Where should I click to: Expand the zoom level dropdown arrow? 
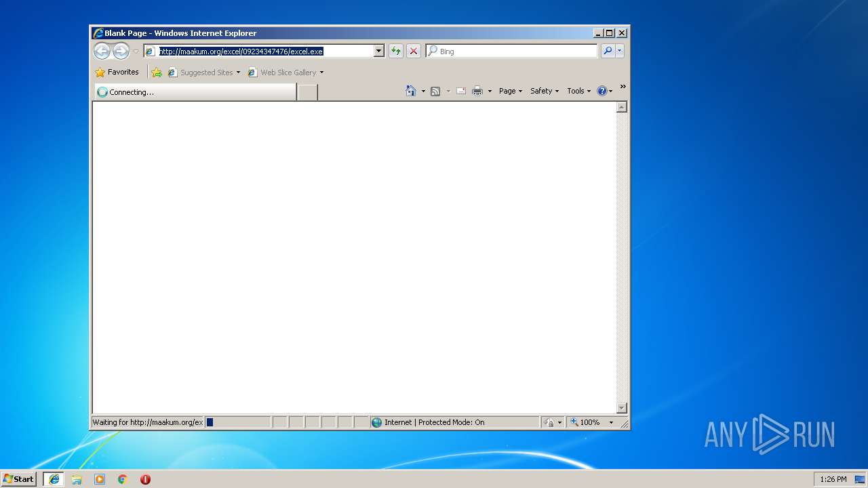tap(611, 422)
